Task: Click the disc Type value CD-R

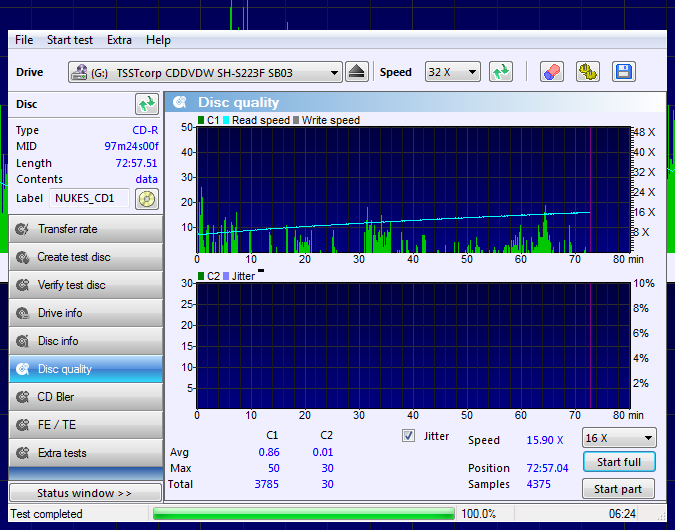Action: (145, 130)
